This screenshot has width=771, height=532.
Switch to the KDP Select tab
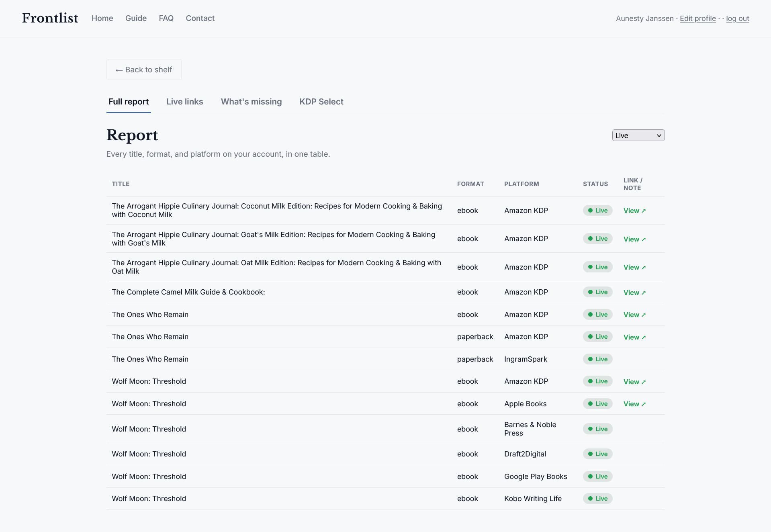tap(321, 102)
